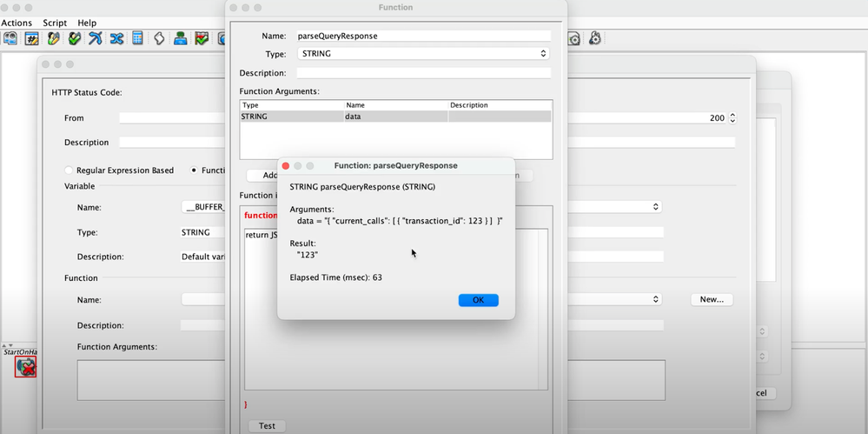Click the Type column header
The image size is (868, 434).
point(292,104)
